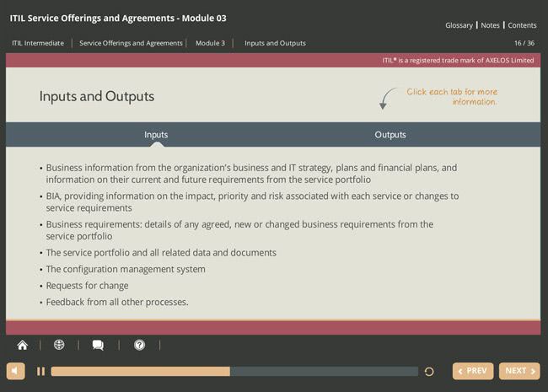Image resolution: width=548 pixels, height=392 pixels.
Task: Click the bullet starting 'Business information from'
Action: (251, 174)
